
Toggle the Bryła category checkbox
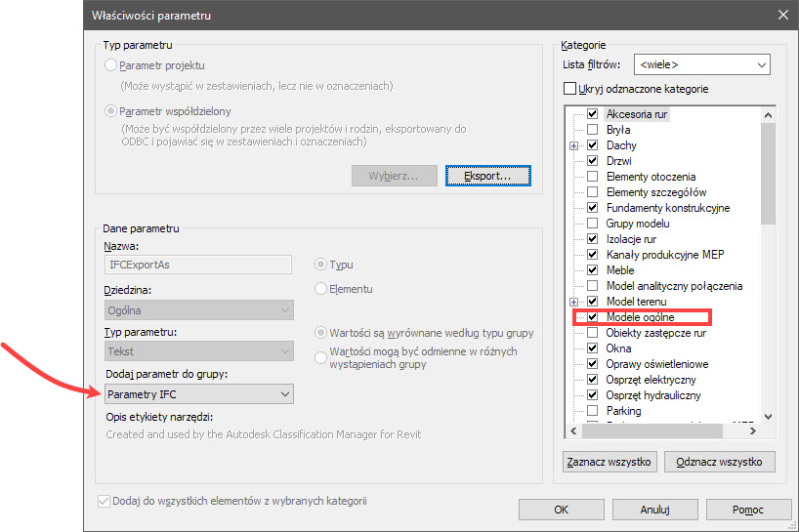(x=592, y=130)
